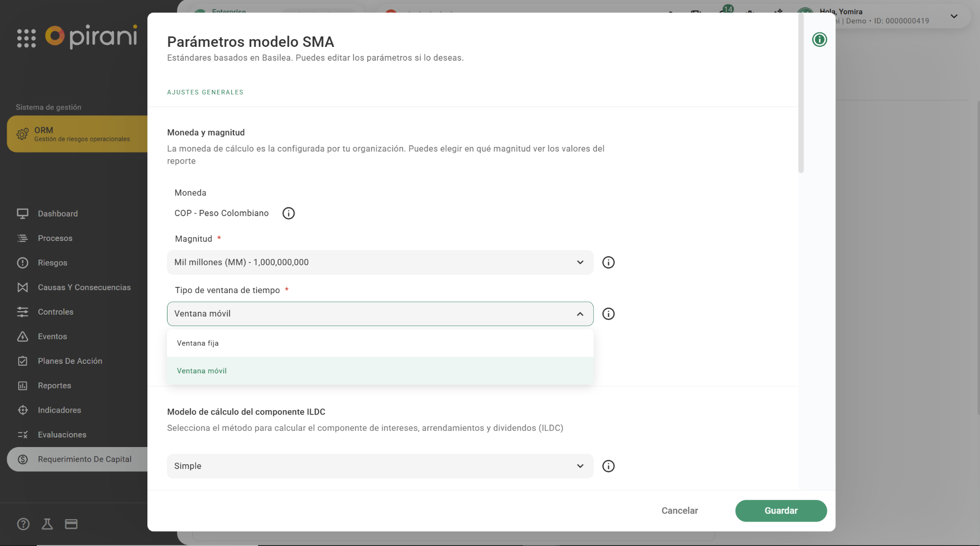Screen dimensions: 980x546
Task: Click the Cancelar button
Action: [x=679, y=511]
